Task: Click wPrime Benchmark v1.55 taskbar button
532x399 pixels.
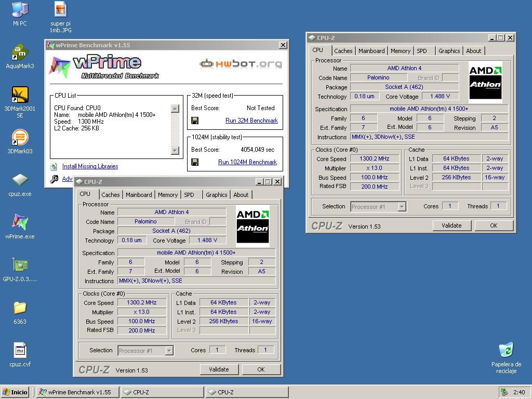Action: coord(78,392)
